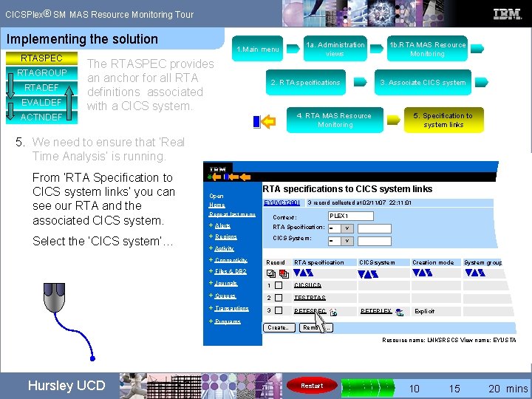The height and width of the screenshot is (399, 532).
Task: Click sort arrows under System group column
Action: [475, 273]
